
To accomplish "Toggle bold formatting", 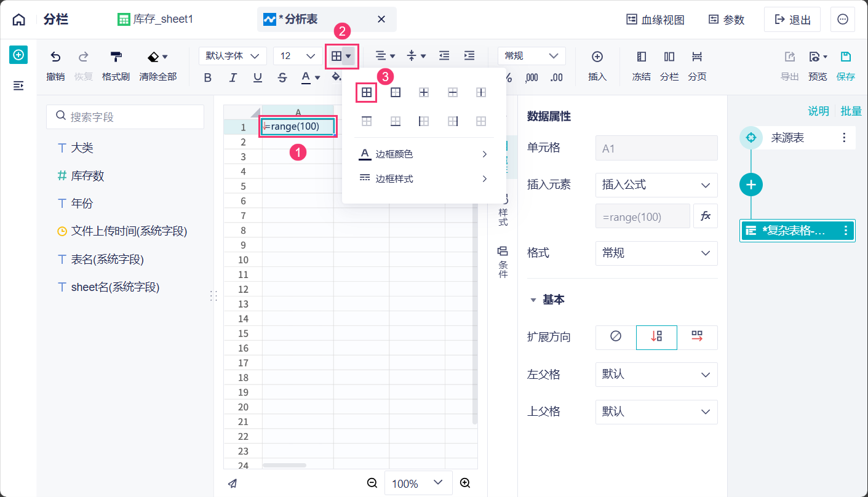I will tap(207, 78).
